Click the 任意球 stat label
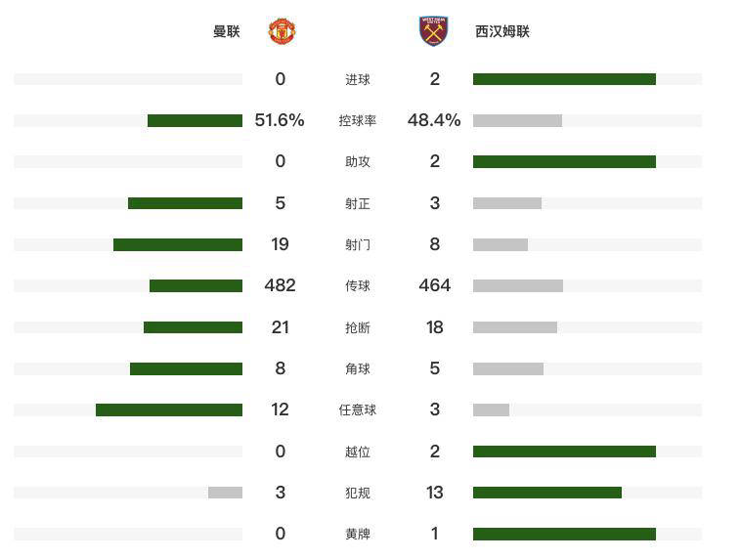Screen dimensions: 741x560 pyautogui.click(x=358, y=410)
